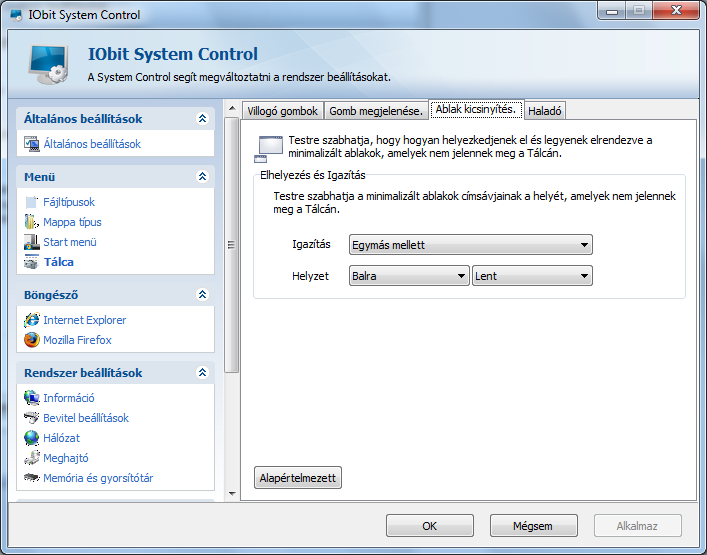707x555 pixels.
Task: Open Memória és gyorsítótár settings
Action: 98,478
